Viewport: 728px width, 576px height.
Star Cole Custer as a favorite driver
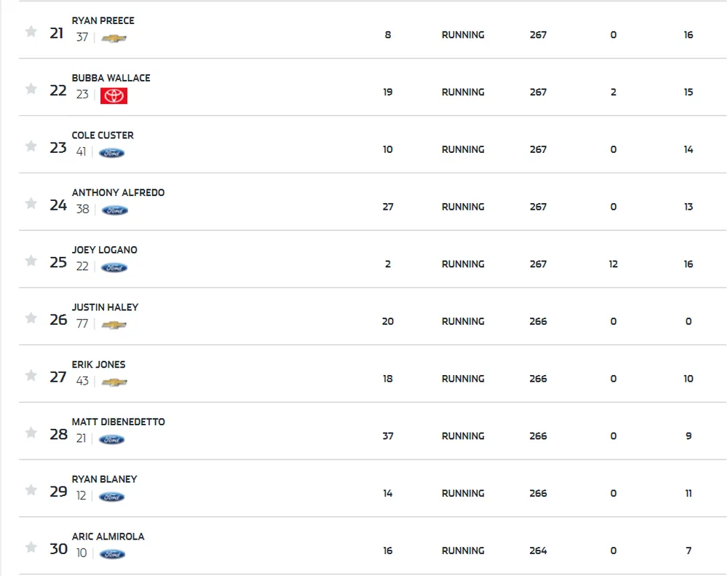pyautogui.click(x=31, y=146)
